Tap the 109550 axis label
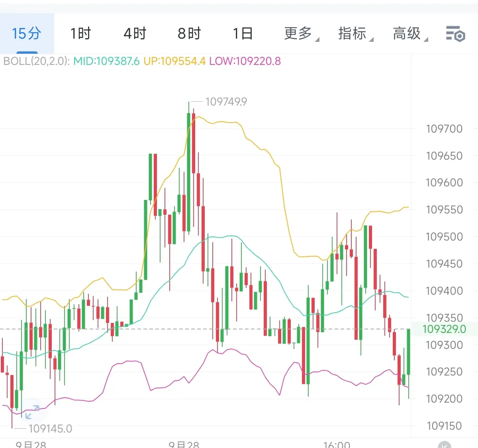 tap(444, 209)
